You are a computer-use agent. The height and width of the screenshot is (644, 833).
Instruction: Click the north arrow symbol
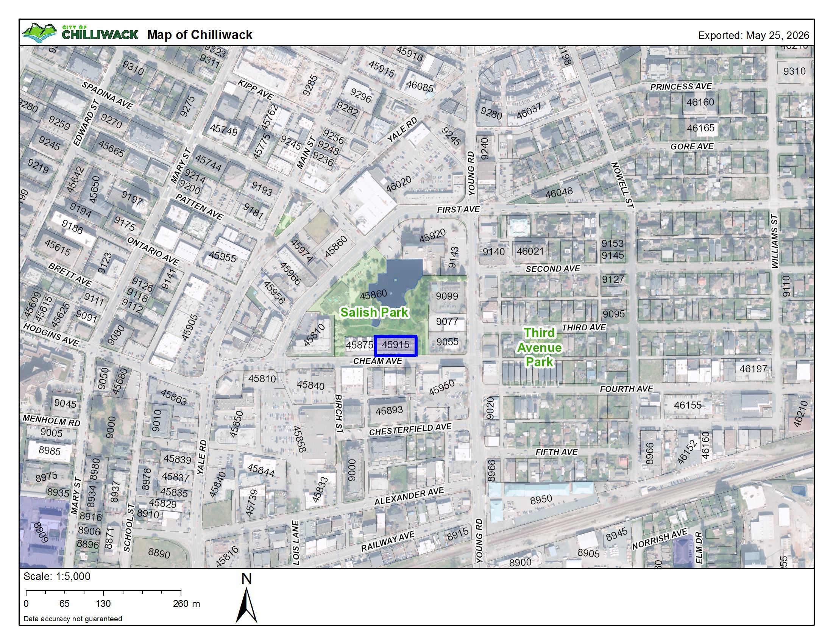pyautogui.click(x=246, y=599)
